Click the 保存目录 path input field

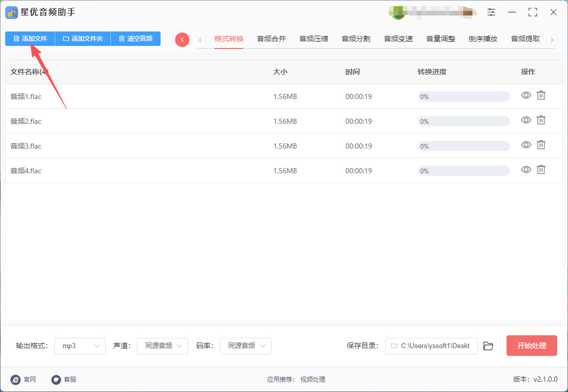pyautogui.click(x=431, y=346)
